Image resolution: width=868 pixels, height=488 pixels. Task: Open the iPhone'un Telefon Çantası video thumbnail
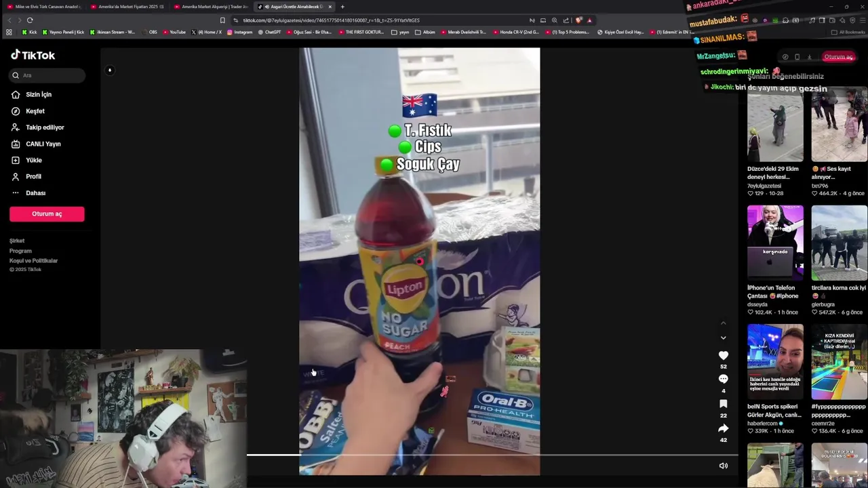(775, 243)
